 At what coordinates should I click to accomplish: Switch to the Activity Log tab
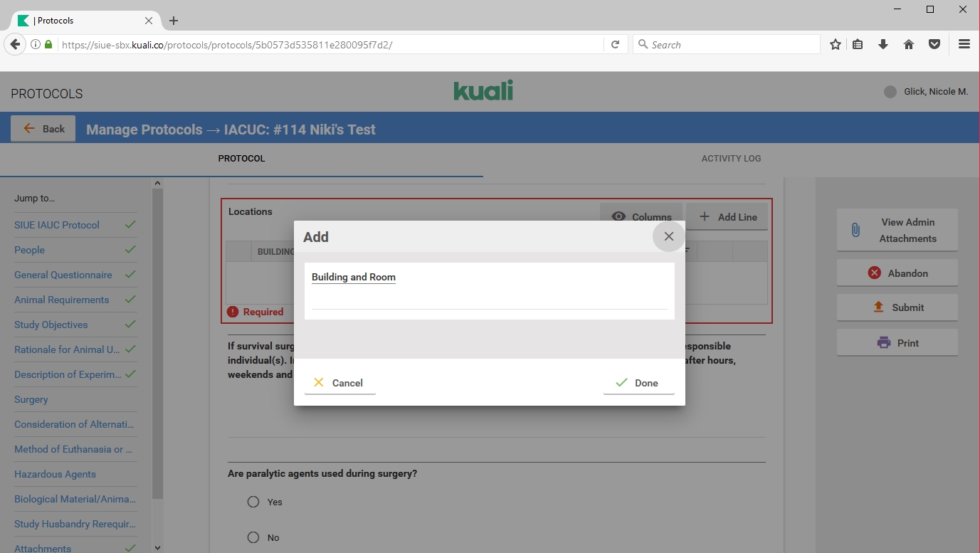pyautogui.click(x=731, y=159)
